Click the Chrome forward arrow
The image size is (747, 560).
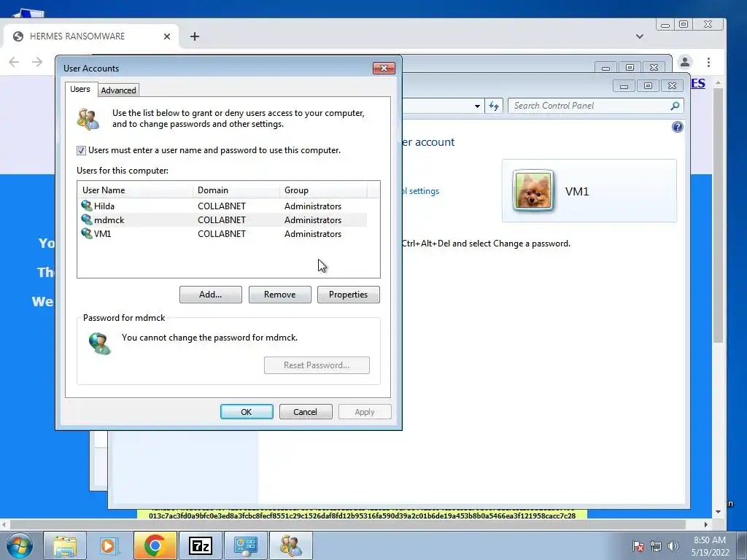(x=37, y=62)
